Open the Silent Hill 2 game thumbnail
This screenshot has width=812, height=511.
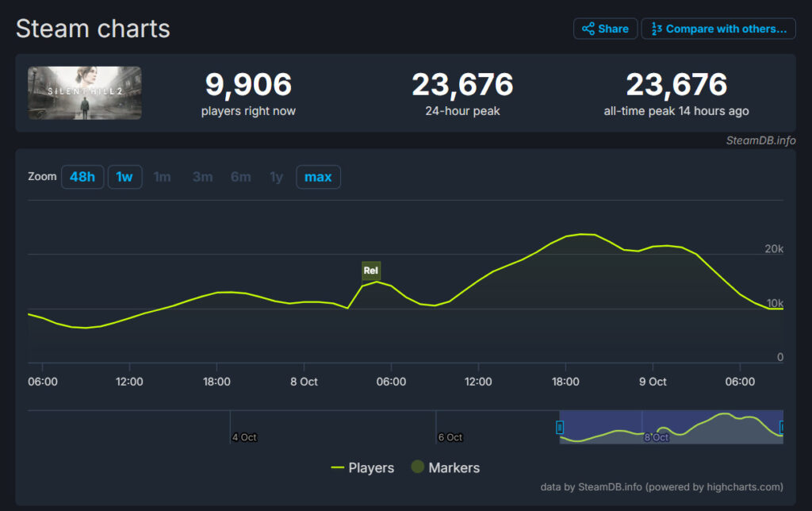pos(85,93)
